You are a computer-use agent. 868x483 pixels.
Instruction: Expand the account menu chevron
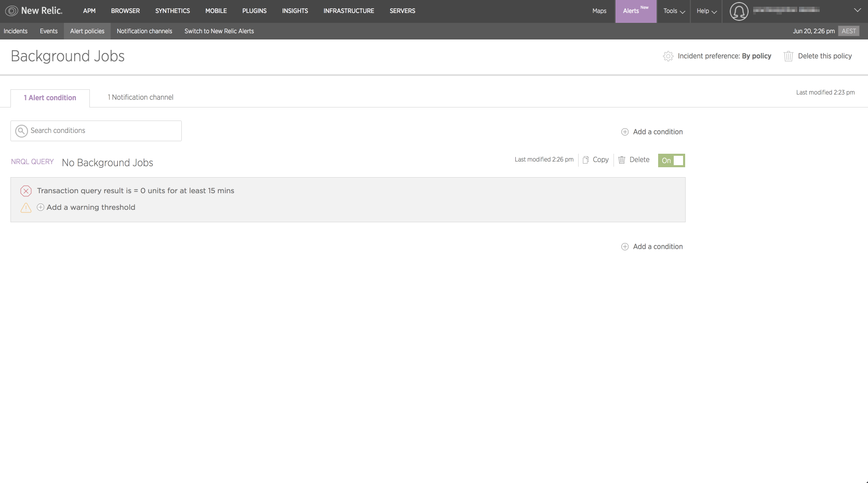857,10
